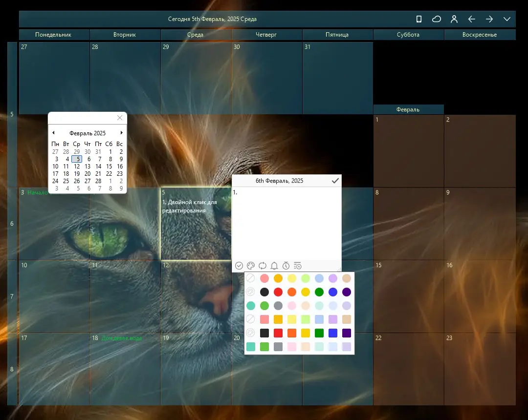Screen dimensions: 528x420
Task: Select day 10 in the mini calendar popup
Action: tap(55, 167)
